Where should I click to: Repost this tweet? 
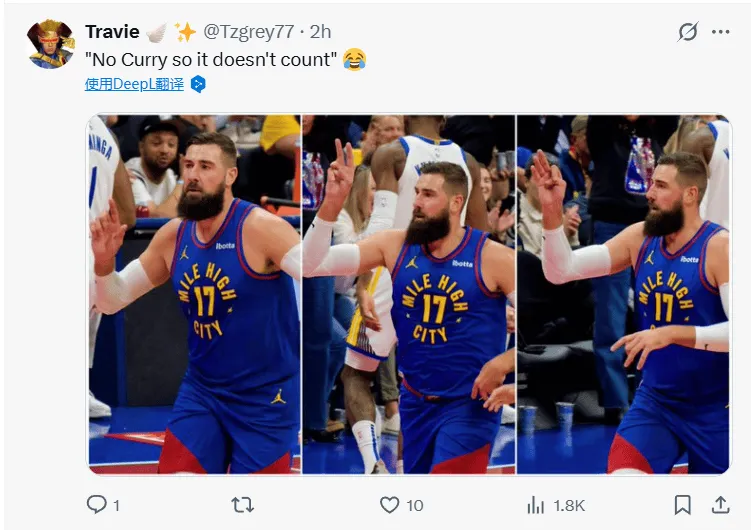[x=242, y=505]
